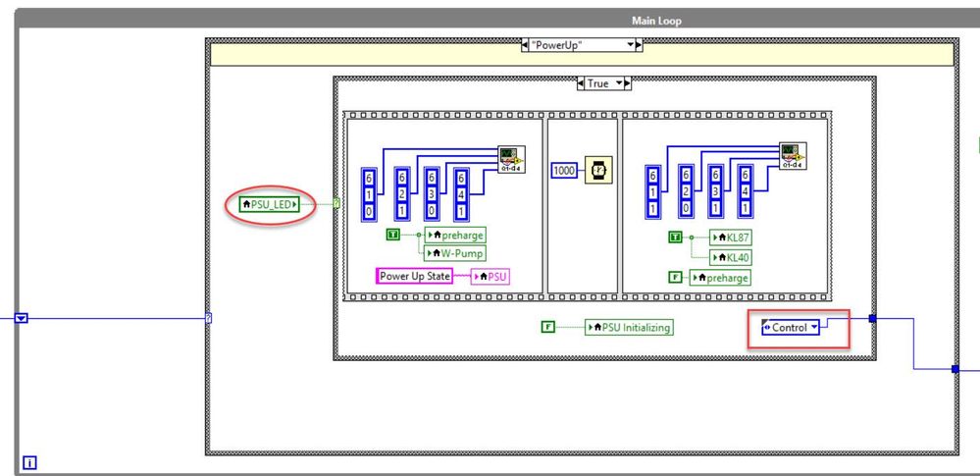Select the 6 4 1 array constant in the first frame

(x=461, y=193)
